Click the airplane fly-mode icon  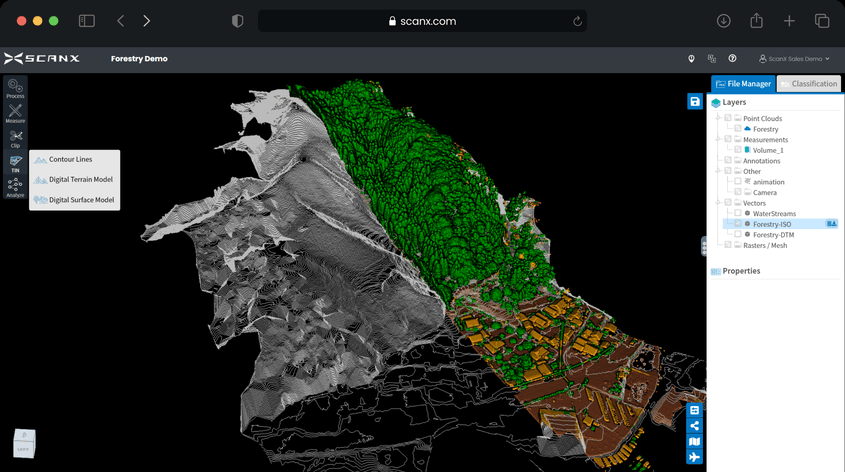click(x=694, y=457)
